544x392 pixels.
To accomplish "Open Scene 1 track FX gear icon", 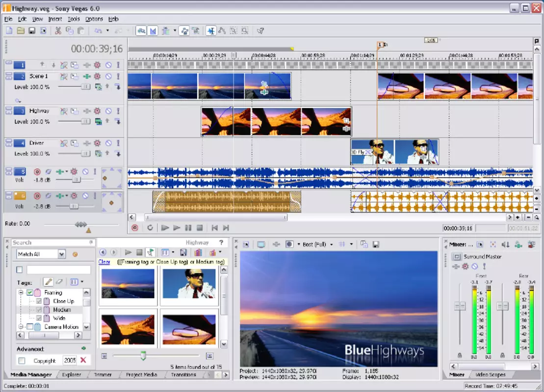I will (x=97, y=76).
